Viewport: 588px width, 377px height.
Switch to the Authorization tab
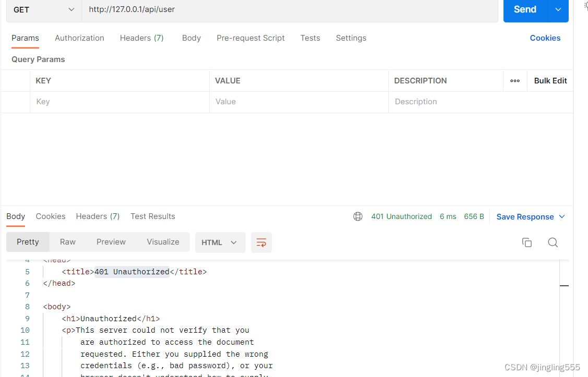click(79, 38)
